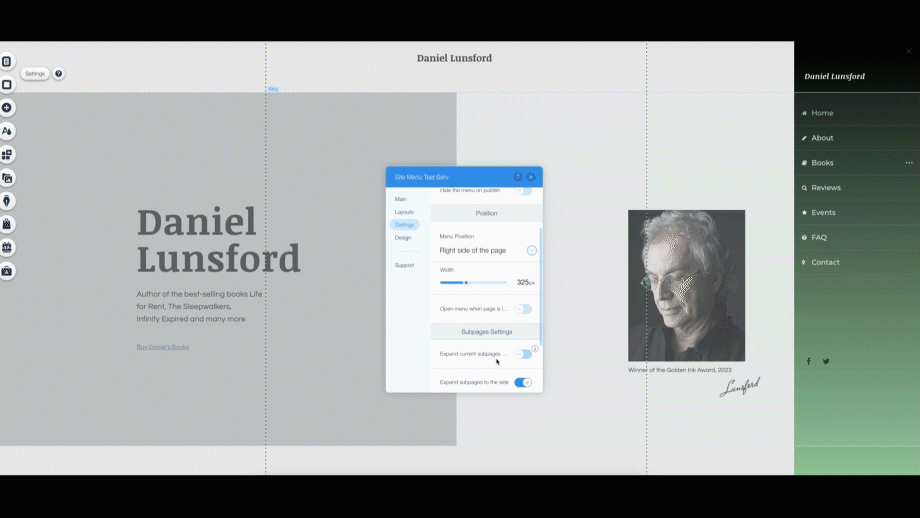The height and width of the screenshot is (518, 920).
Task: Open the Site Design text-and-color icon
Action: tap(7, 131)
